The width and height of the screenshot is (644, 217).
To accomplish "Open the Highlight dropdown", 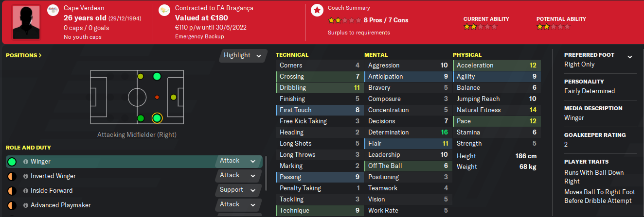I will pyautogui.click(x=243, y=55).
